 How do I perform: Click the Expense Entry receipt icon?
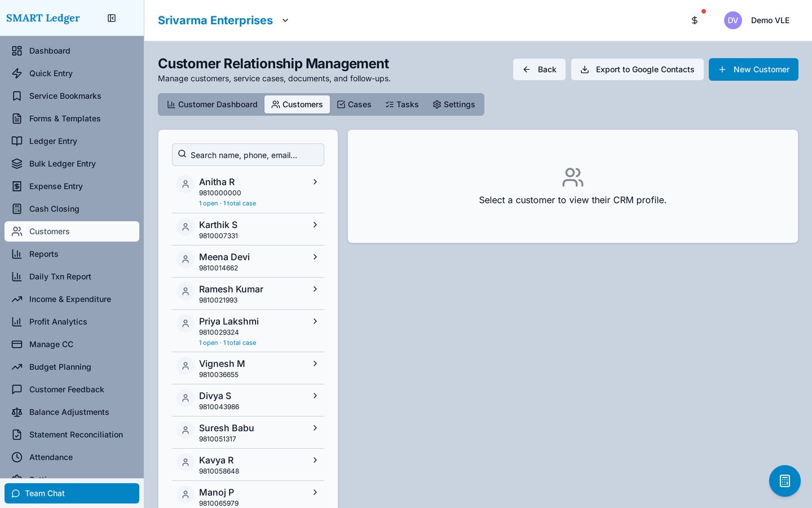tap(17, 186)
